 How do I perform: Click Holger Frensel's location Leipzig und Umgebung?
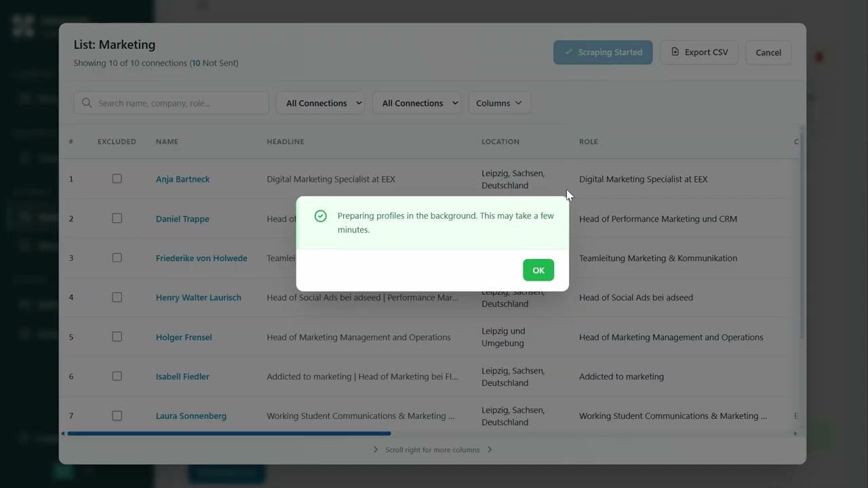point(503,337)
